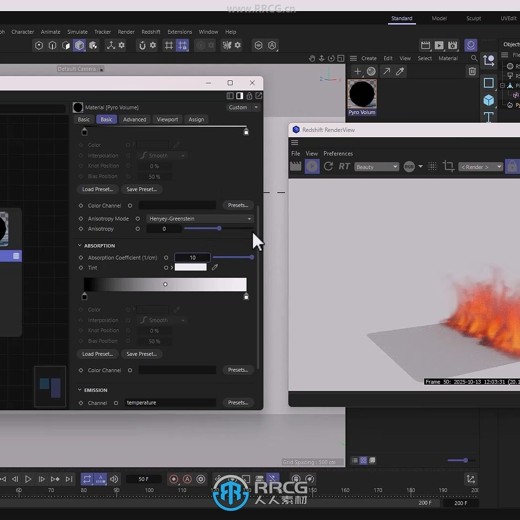The height and width of the screenshot is (520, 520).
Task: Toggle timeline sound speaker icon
Action: [114, 479]
